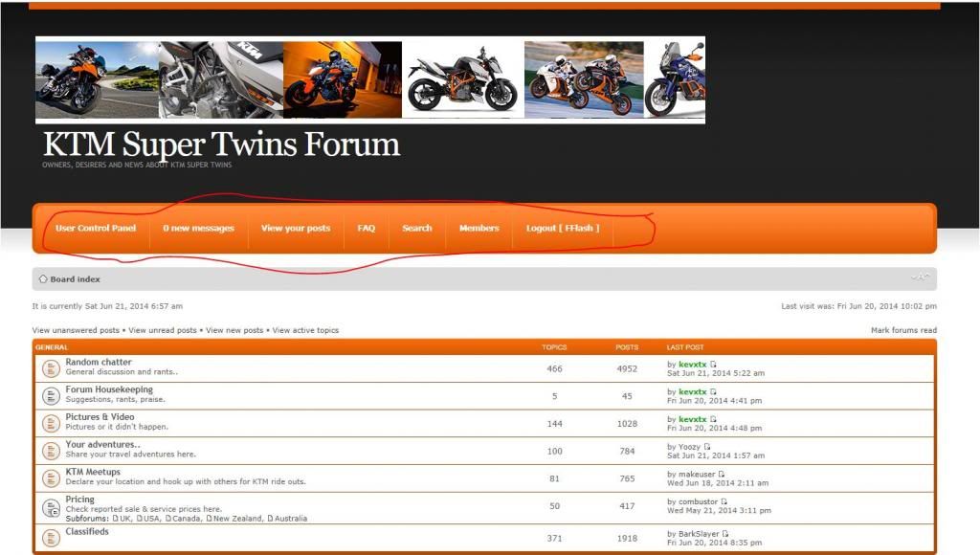
Task: View latest post icon in Forum Housekeeping row
Action: (x=713, y=392)
